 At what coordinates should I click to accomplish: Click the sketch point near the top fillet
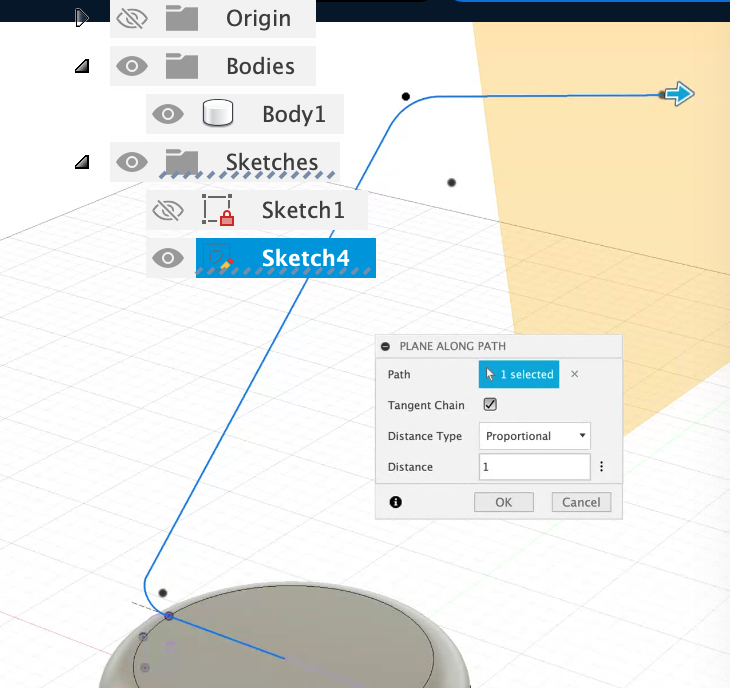pos(406,96)
